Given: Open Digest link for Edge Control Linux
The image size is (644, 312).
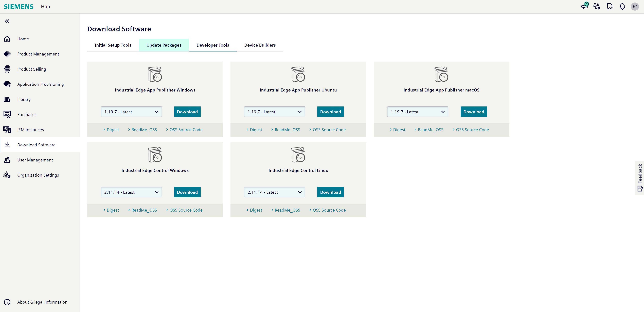Looking at the screenshot, I should pyautogui.click(x=254, y=210).
